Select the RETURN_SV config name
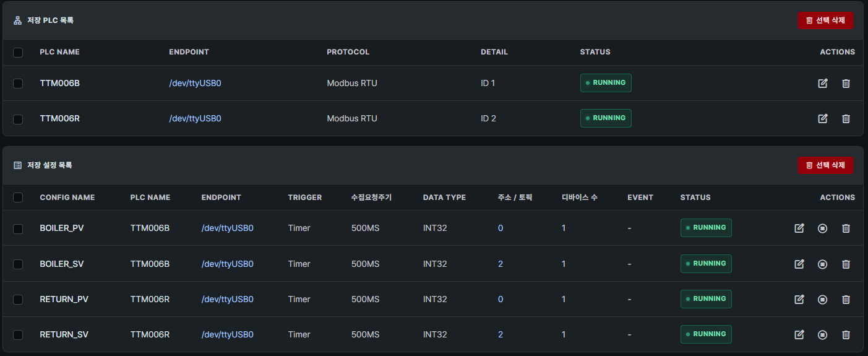 [x=64, y=334]
